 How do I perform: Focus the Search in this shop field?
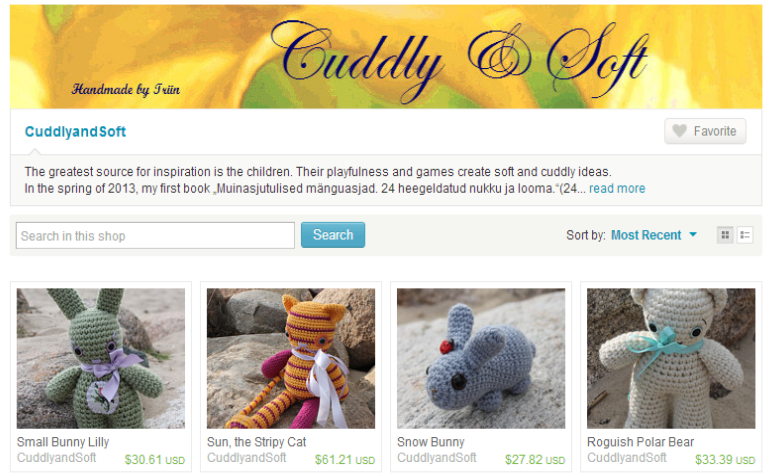click(155, 236)
